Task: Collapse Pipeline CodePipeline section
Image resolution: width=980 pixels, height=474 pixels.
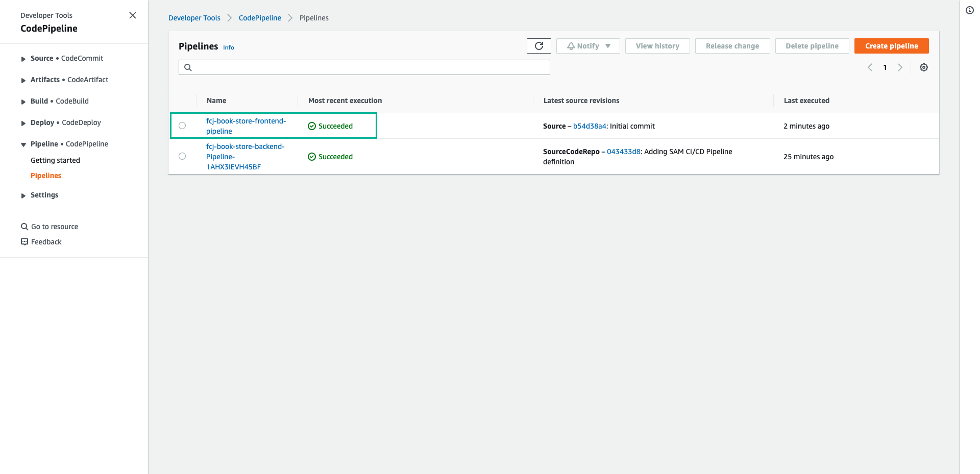Action: tap(23, 145)
